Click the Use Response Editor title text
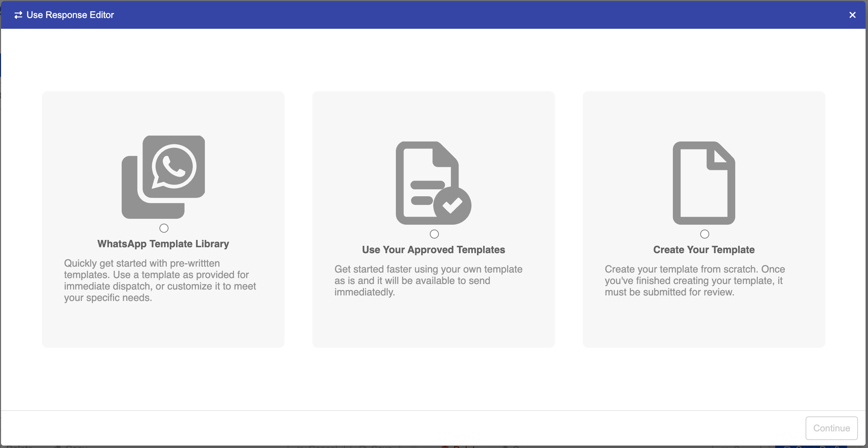 coord(70,15)
